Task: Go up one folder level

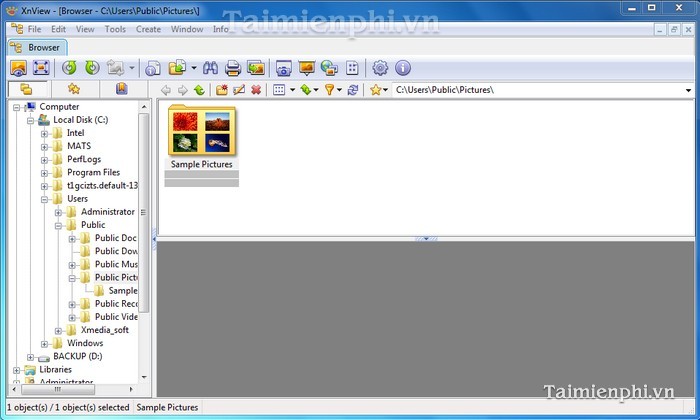Action: tap(200, 90)
